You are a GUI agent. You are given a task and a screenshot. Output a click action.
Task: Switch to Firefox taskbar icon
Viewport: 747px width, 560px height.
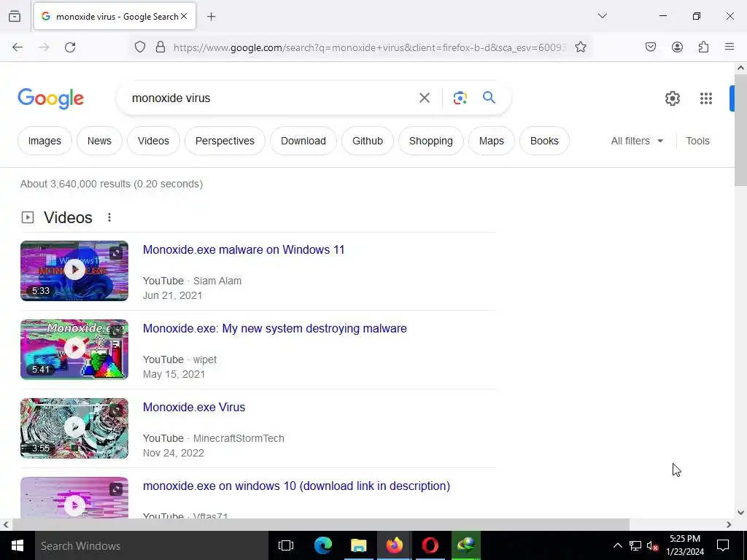pos(395,545)
